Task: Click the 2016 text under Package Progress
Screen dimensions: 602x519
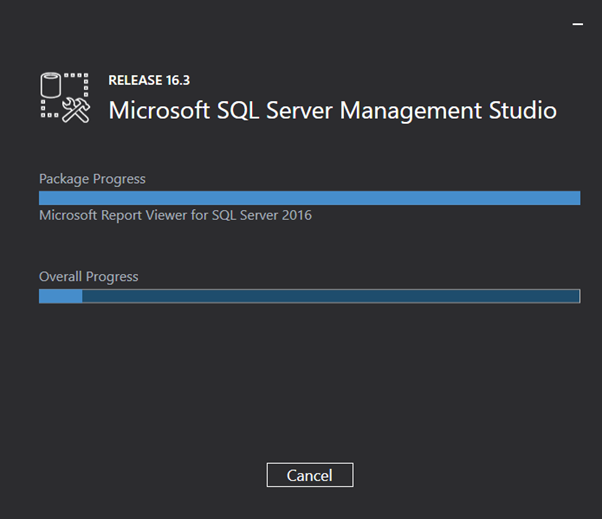Action: (x=297, y=215)
